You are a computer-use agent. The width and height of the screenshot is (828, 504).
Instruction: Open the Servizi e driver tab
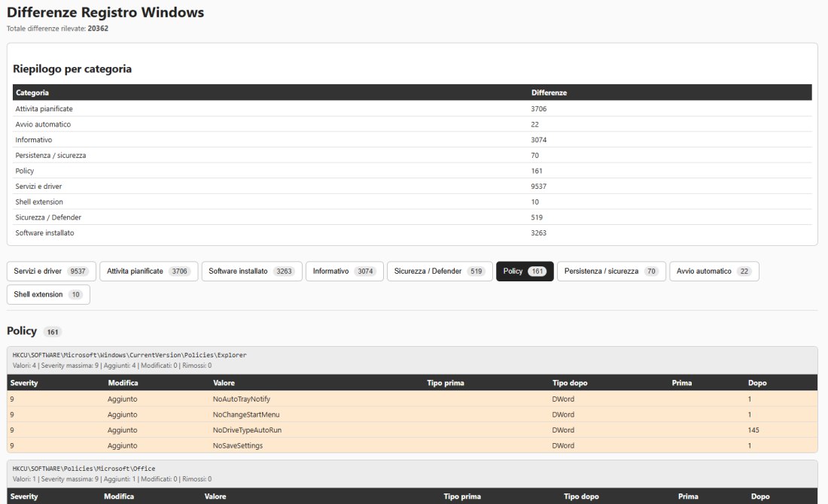51,272
